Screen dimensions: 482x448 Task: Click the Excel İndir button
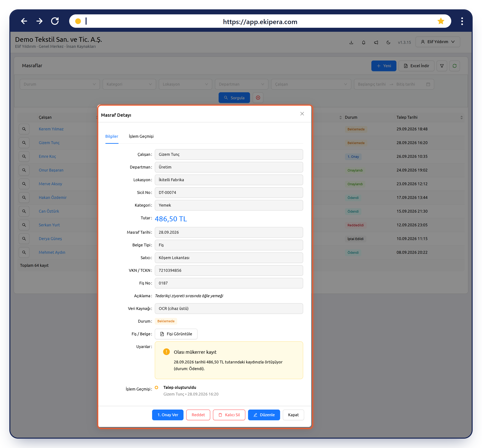coord(416,66)
